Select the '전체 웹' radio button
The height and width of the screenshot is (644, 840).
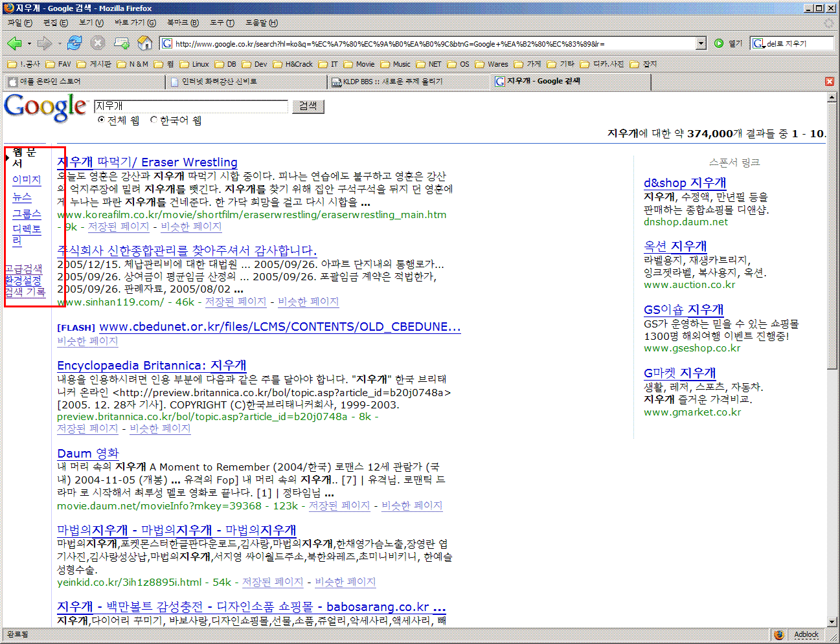[101, 120]
